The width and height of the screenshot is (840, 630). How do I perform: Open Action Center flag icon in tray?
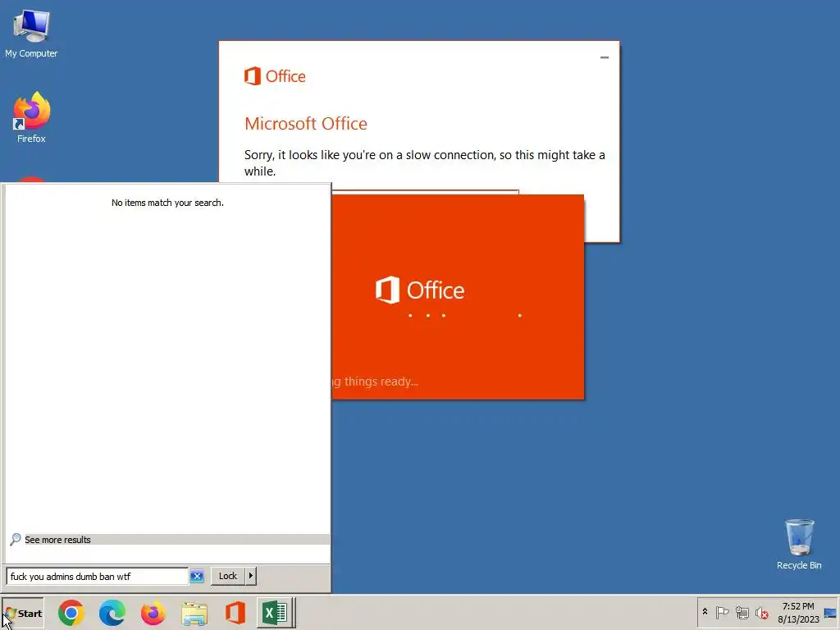[x=722, y=612]
